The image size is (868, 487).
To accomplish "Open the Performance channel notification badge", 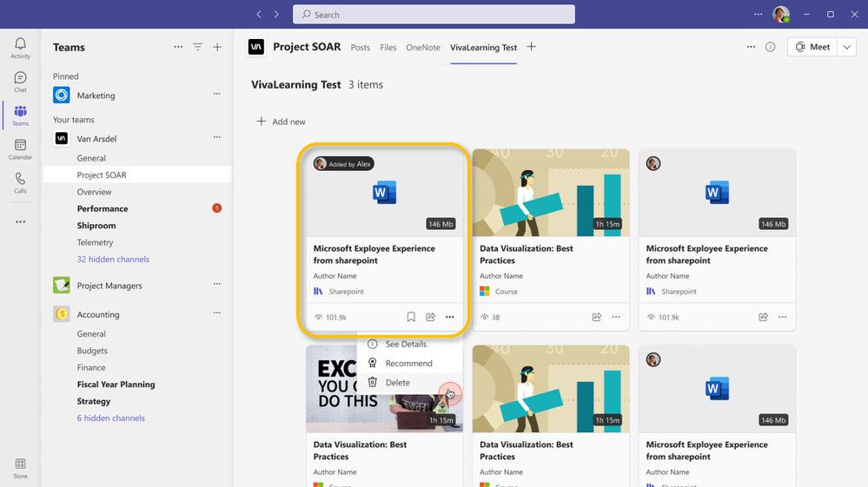I will coord(217,208).
